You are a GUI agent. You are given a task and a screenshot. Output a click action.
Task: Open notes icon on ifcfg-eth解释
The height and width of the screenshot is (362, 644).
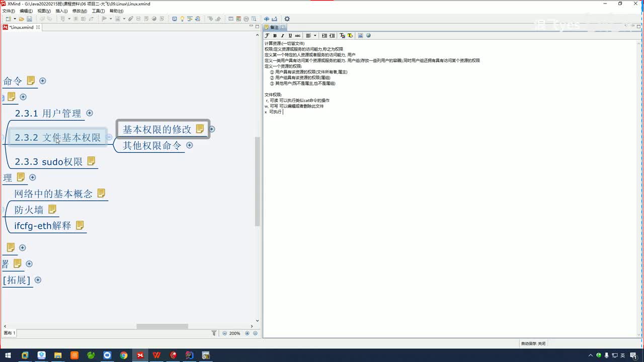click(79, 225)
